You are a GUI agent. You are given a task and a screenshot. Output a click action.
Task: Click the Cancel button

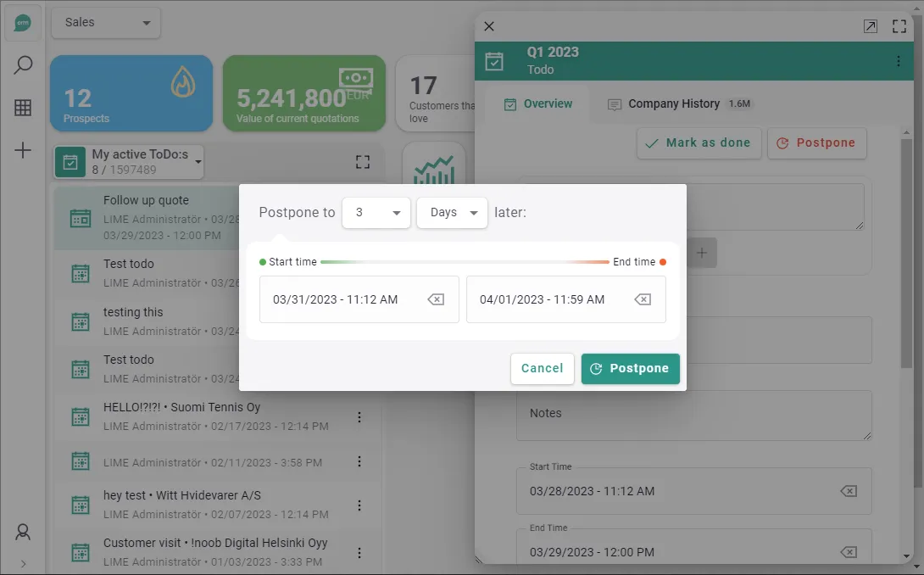(x=542, y=369)
